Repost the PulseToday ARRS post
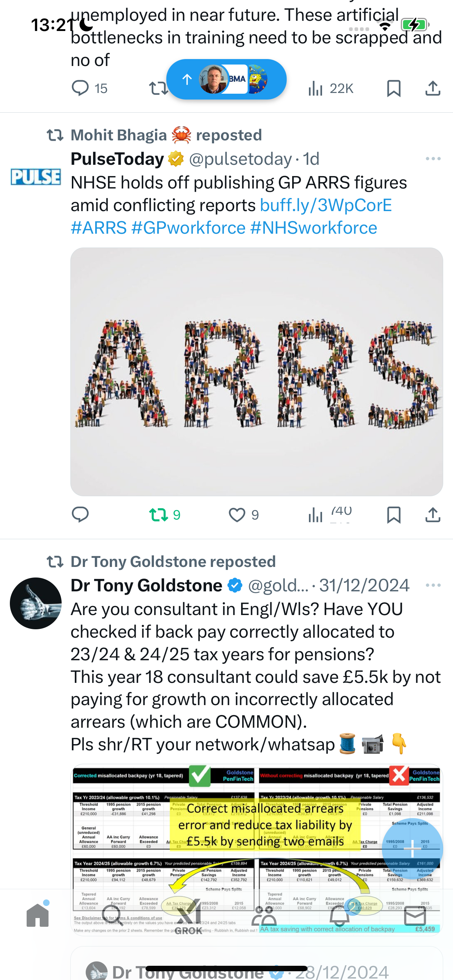This screenshot has width=453, height=980. tap(158, 515)
